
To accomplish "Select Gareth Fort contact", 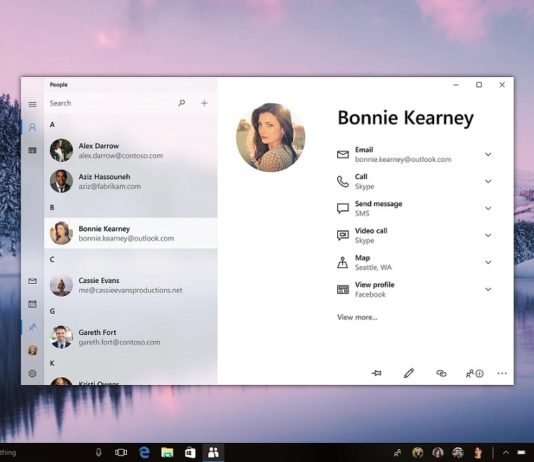I will pyautogui.click(x=131, y=337).
